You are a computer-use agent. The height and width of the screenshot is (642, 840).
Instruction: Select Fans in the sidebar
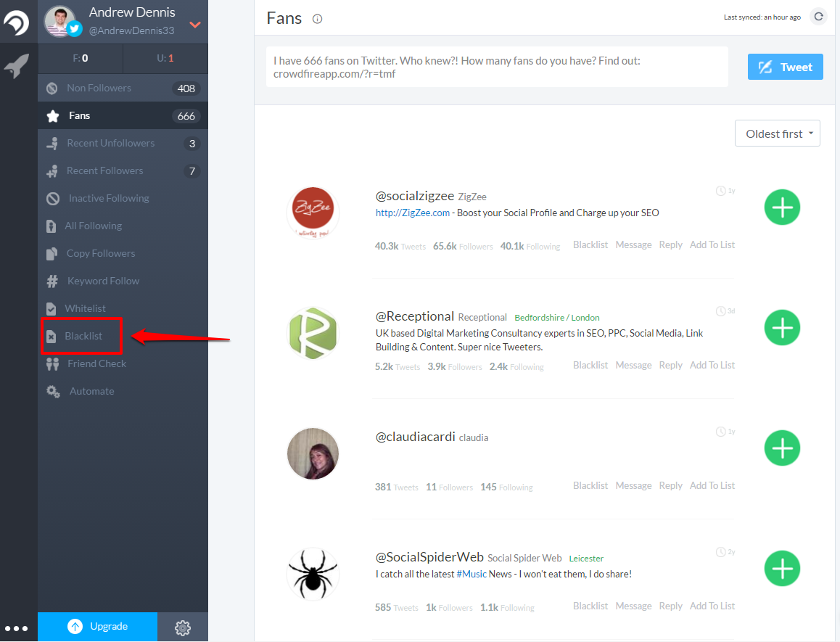coord(123,116)
